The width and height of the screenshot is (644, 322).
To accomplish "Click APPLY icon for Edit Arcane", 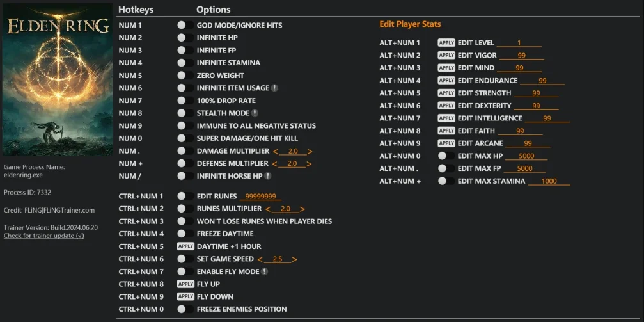I will pos(446,143).
